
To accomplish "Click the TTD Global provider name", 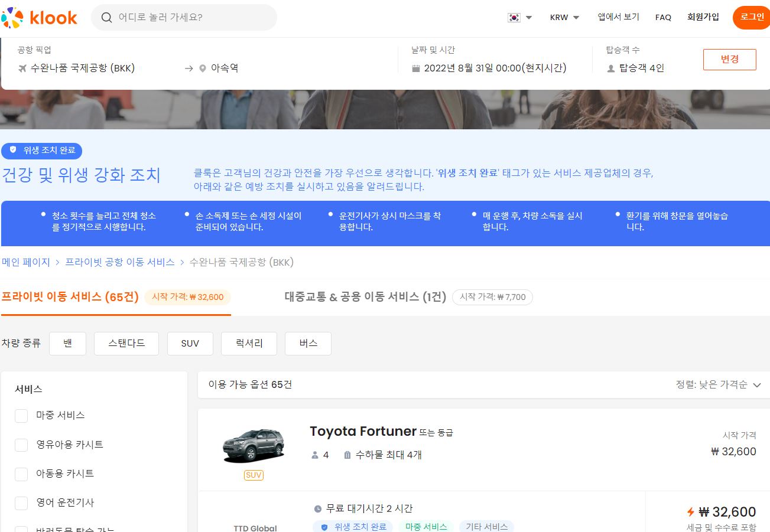I will tap(255, 528).
